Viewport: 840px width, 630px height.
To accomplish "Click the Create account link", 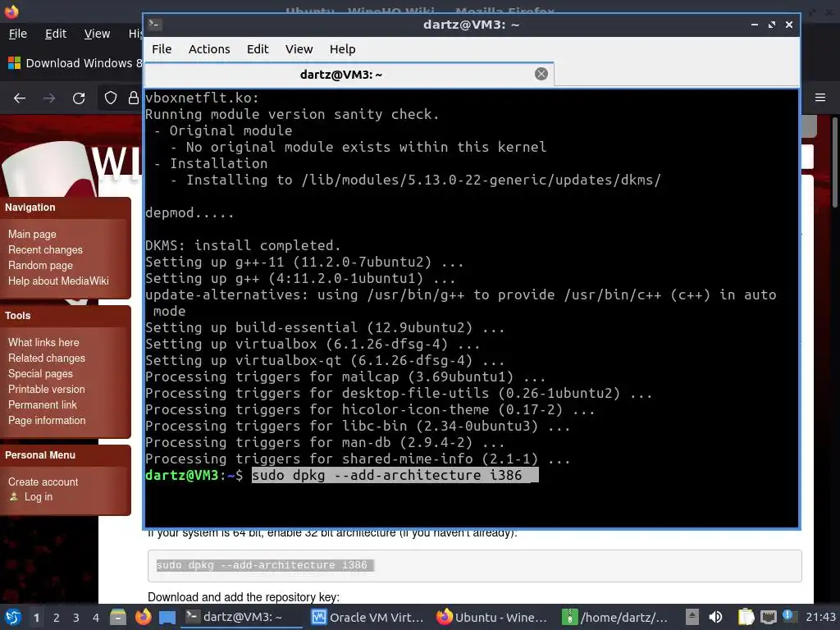I will 43,482.
